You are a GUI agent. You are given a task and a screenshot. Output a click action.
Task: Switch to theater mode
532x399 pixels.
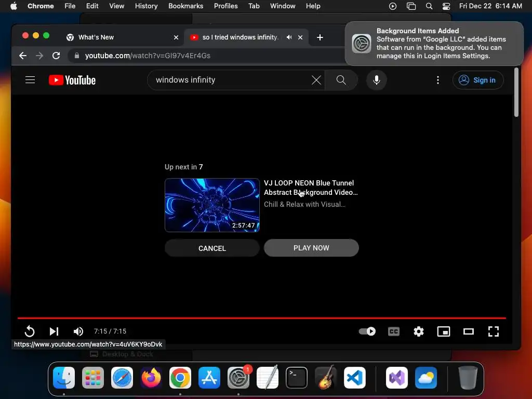(469, 331)
